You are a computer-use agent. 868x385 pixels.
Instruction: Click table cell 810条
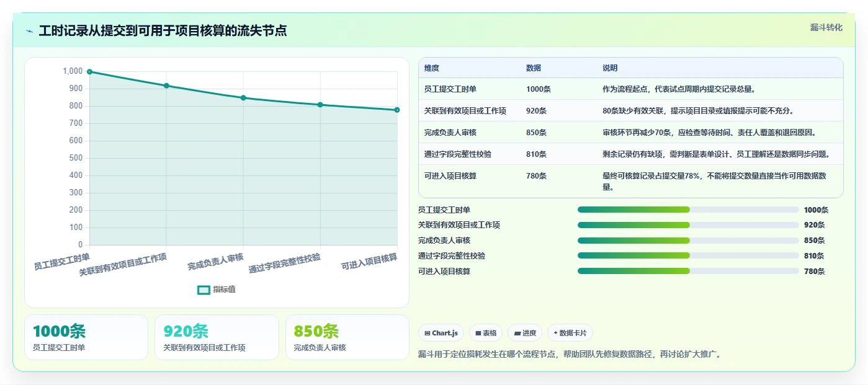(536, 154)
